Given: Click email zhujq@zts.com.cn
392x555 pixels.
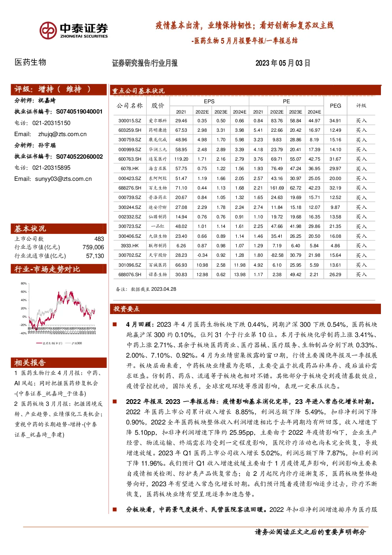Looking at the screenshot, I should click(62, 134).
